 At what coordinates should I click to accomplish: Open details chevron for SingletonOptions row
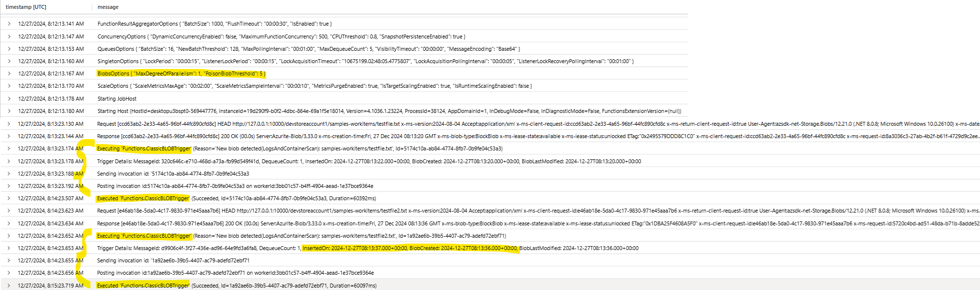click(9, 61)
